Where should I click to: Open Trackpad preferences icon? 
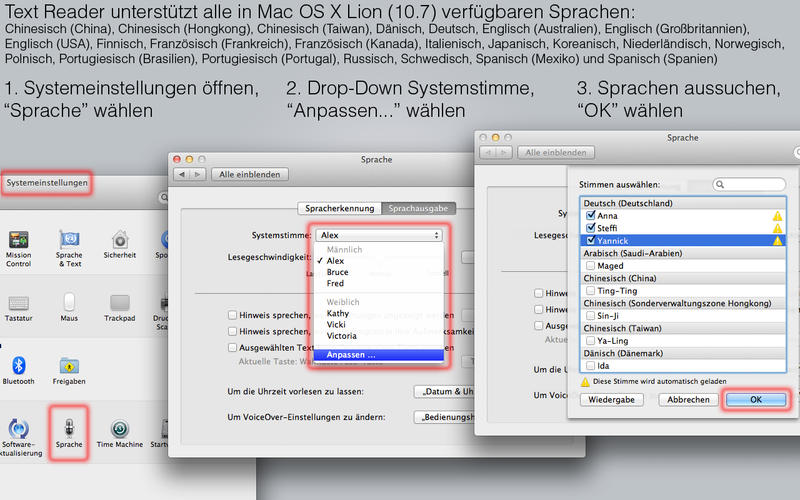[x=120, y=303]
